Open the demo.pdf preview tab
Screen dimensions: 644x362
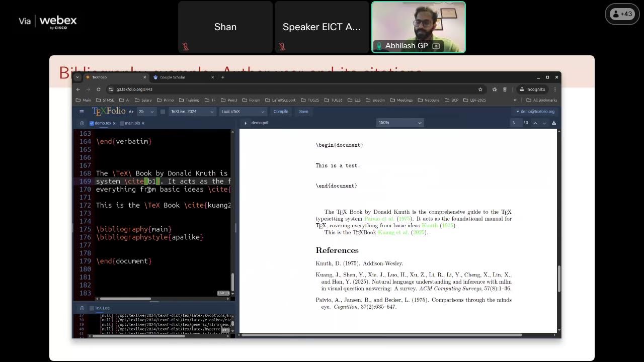pyautogui.click(x=260, y=123)
